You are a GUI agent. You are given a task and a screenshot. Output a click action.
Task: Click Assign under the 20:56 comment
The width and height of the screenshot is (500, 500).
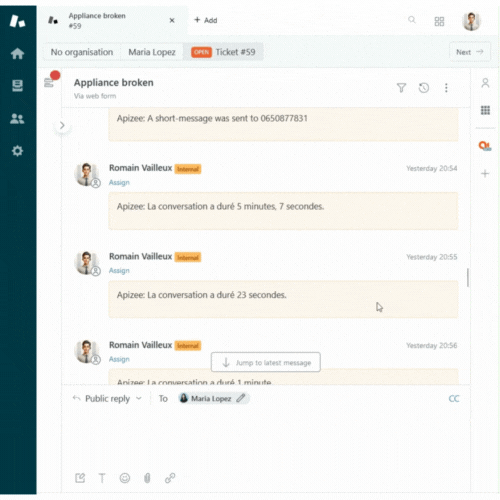(x=119, y=359)
